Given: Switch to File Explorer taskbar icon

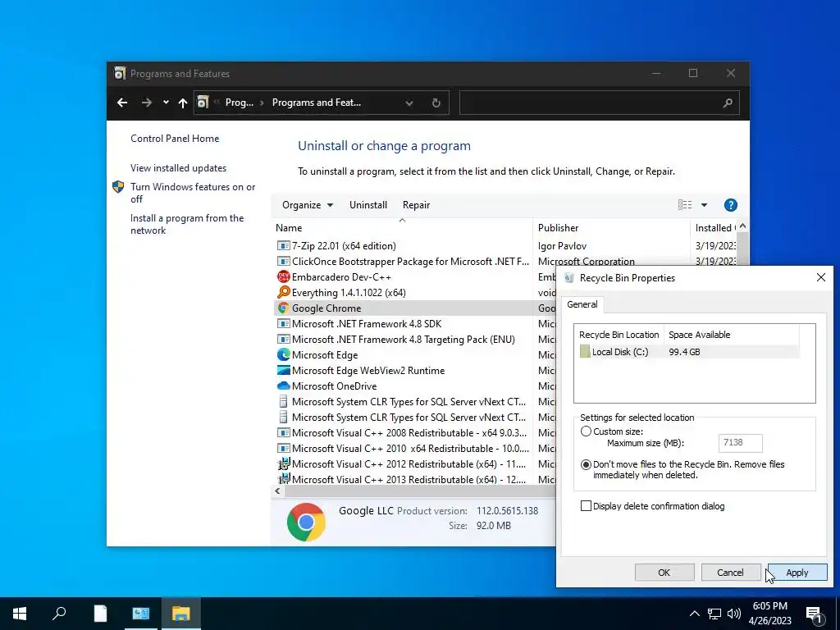Looking at the screenshot, I should point(181,614).
